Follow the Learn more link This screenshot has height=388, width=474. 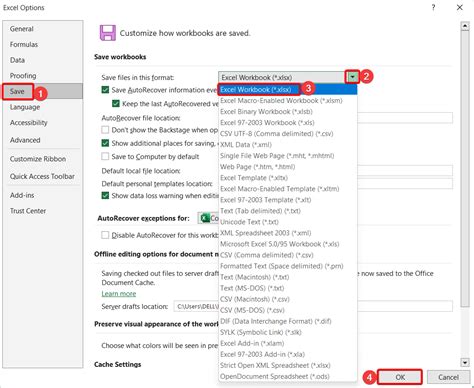119,294
